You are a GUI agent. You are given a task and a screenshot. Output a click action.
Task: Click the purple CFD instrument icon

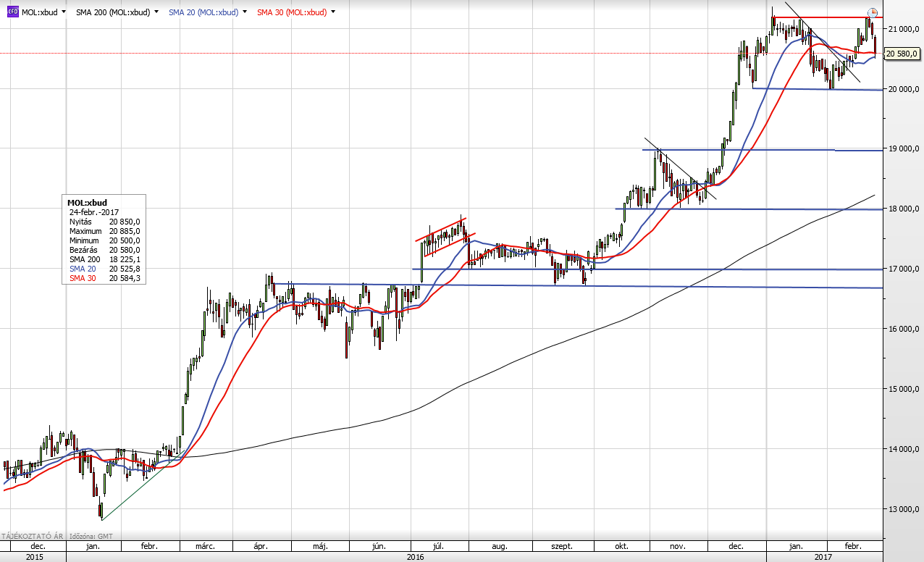12,12
